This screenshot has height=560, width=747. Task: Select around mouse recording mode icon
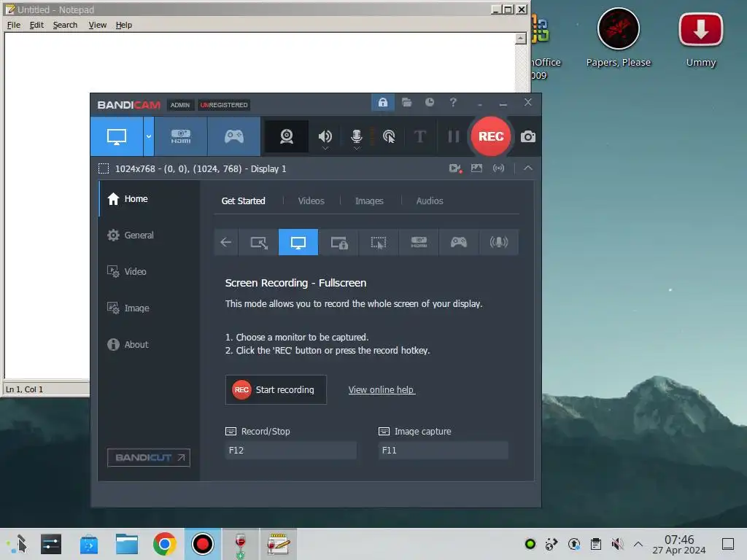pos(379,242)
